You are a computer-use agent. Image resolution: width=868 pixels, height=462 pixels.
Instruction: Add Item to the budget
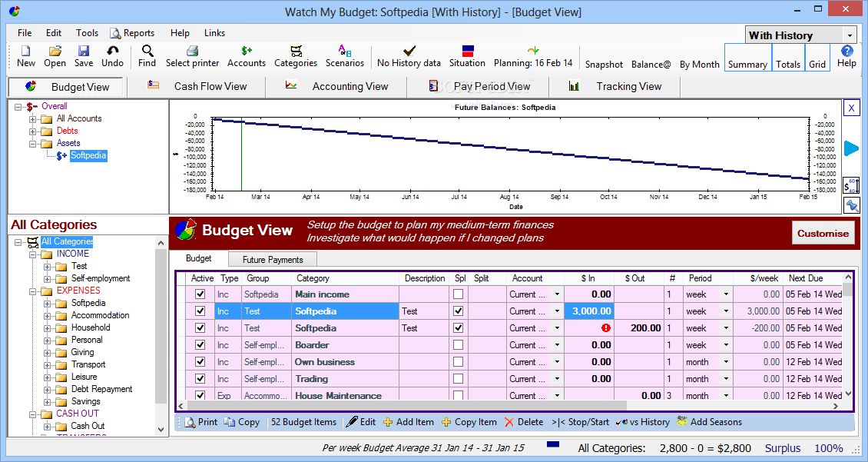click(409, 422)
